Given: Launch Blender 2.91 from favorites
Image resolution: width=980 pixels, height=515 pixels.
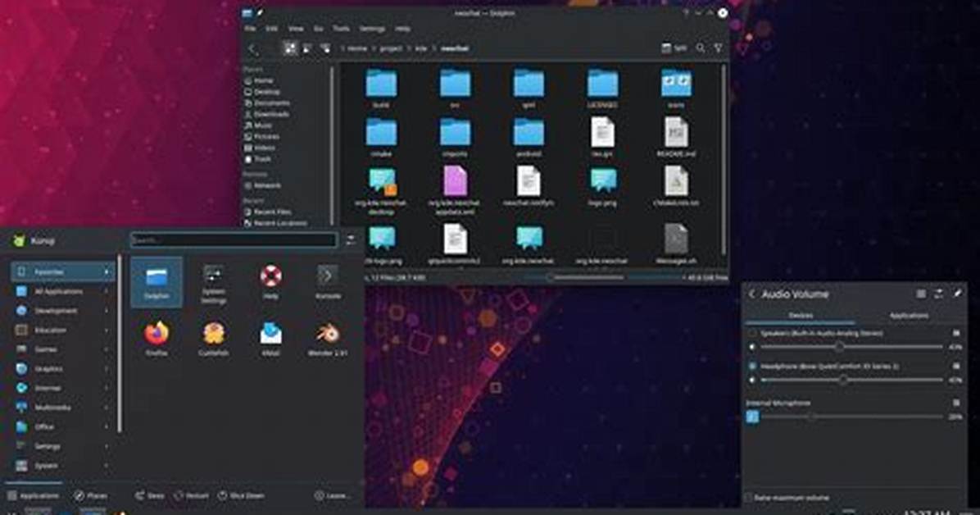Looking at the screenshot, I should (328, 339).
